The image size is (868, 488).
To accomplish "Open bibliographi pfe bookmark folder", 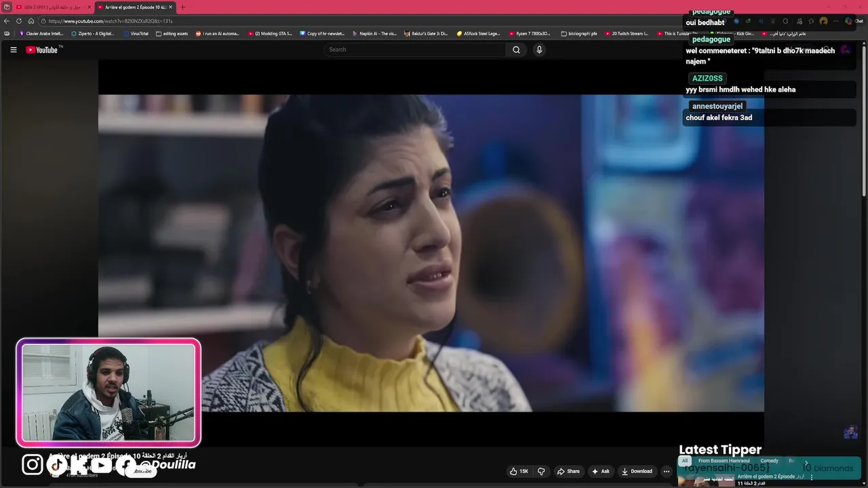I will (579, 33).
